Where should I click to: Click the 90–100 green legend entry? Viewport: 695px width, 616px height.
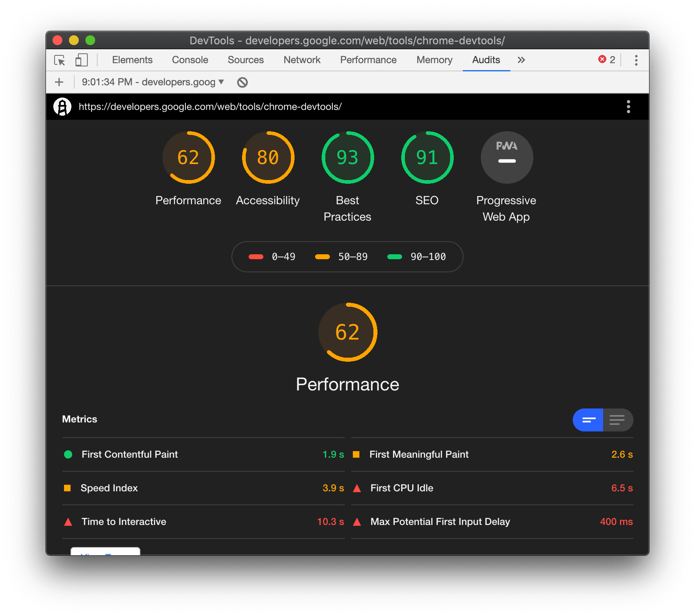416,257
